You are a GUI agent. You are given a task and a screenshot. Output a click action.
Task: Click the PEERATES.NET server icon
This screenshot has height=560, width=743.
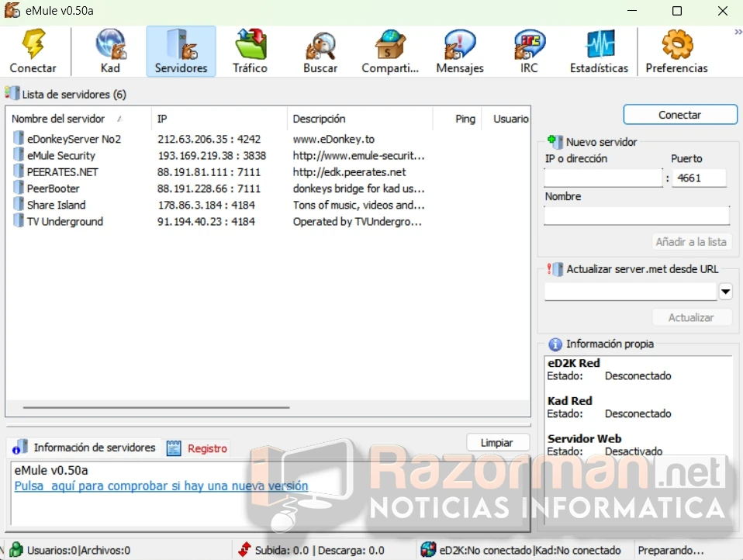[x=19, y=171]
